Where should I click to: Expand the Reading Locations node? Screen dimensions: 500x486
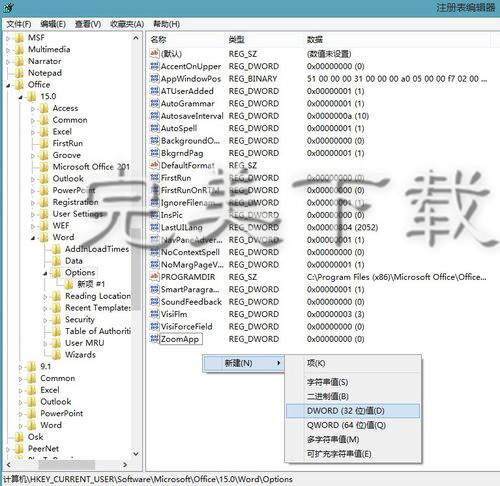coord(45,296)
